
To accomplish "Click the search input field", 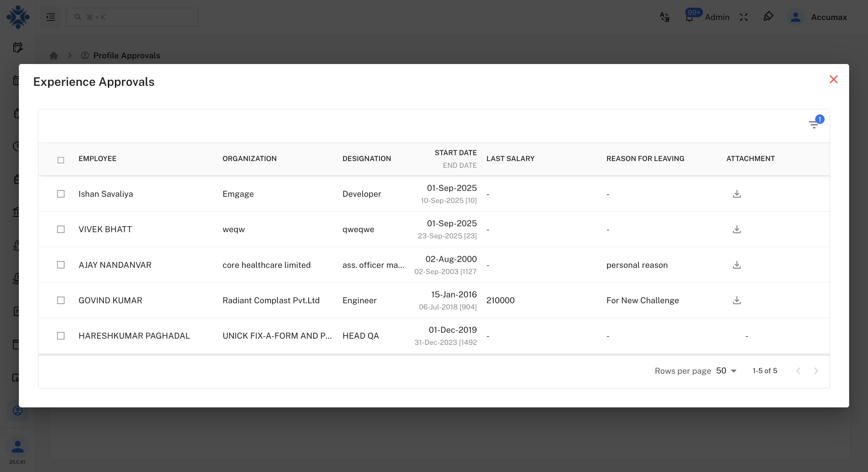I will pos(132,17).
